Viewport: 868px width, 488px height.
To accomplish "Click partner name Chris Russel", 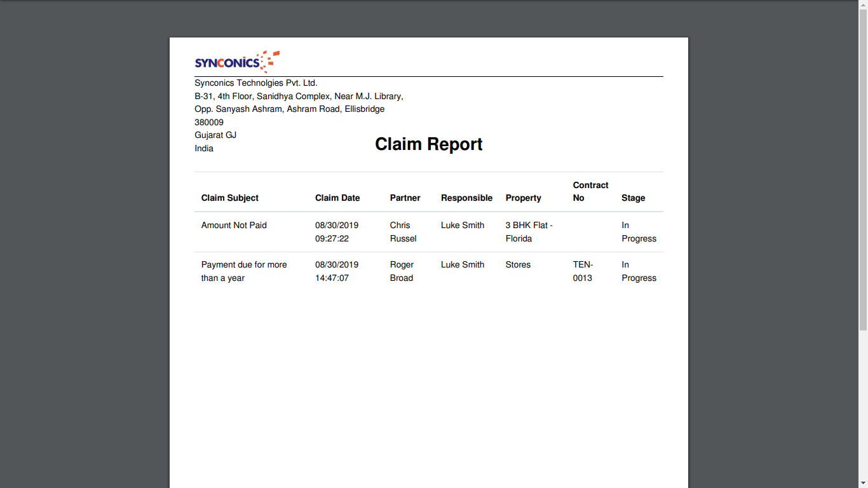I will click(x=403, y=232).
